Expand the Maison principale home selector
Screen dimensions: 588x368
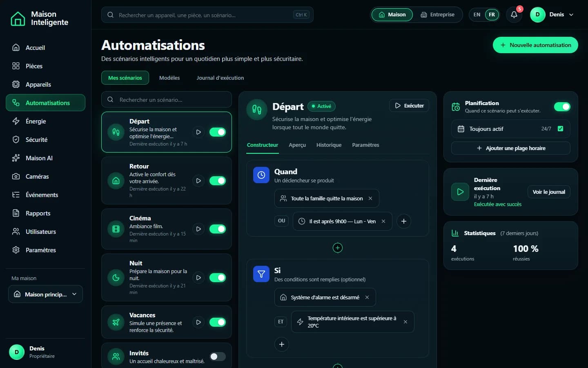tap(45, 294)
